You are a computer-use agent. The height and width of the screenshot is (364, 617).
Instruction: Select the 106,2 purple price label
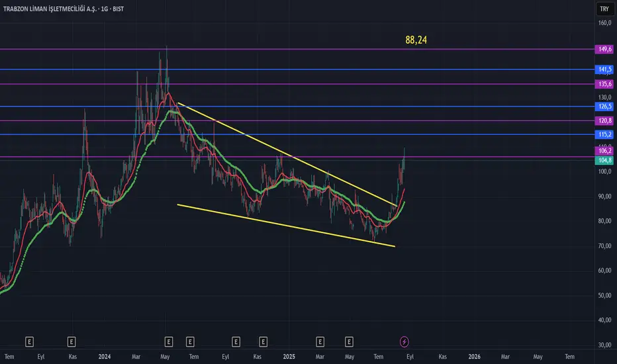coord(604,151)
